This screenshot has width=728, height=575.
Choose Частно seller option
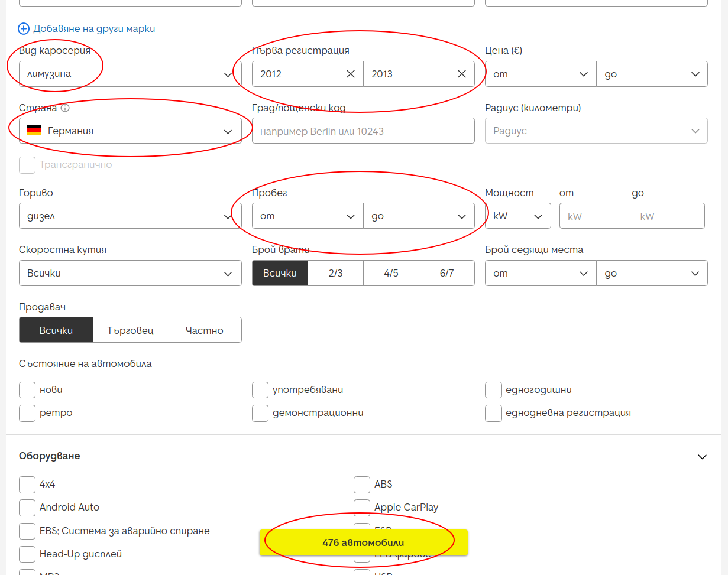click(204, 330)
